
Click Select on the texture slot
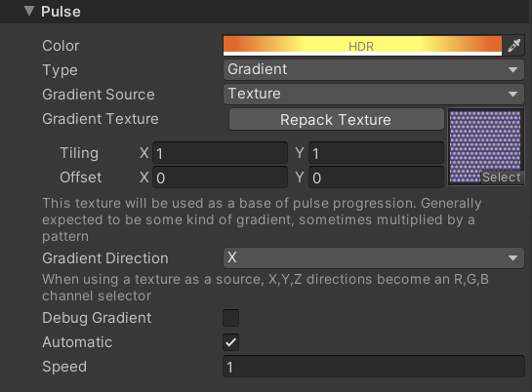pyautogui.click(x=502, y=177)
